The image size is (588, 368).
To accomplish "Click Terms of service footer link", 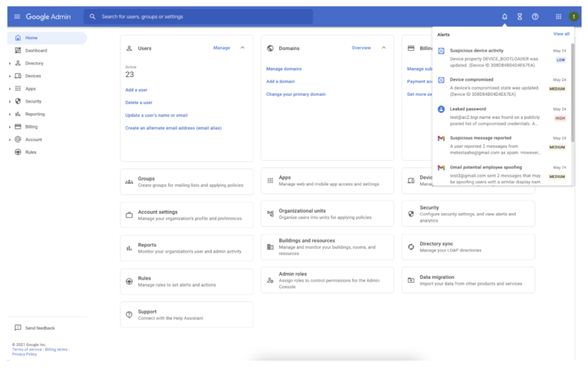I will tap(27, 349).
